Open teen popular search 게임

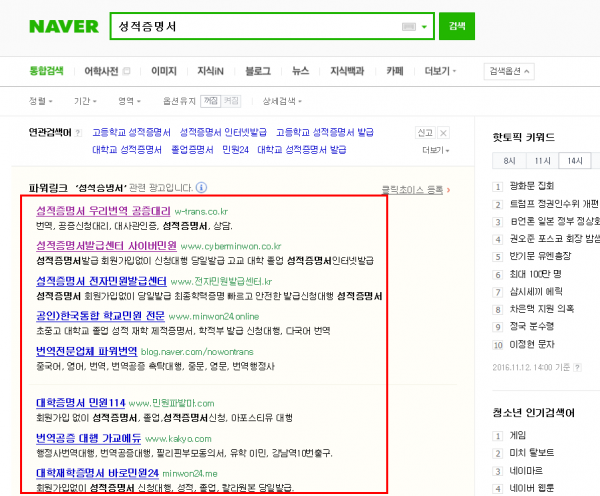(x=518, y=436)
